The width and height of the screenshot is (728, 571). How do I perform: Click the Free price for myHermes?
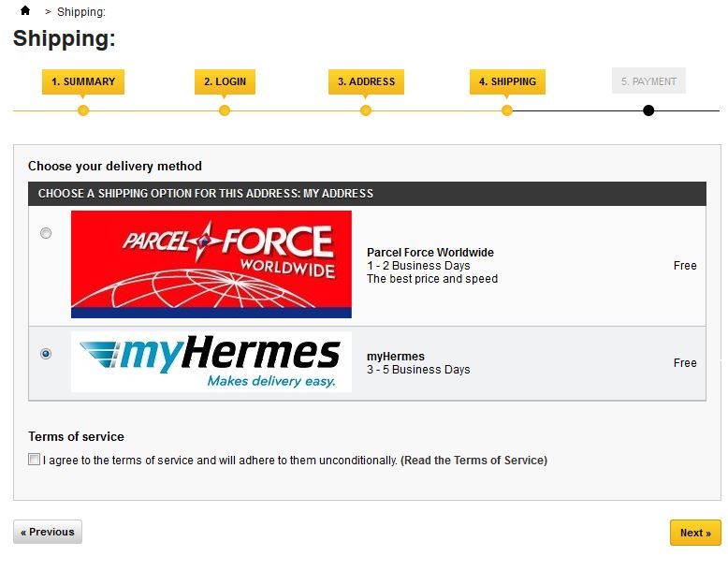click(685, 363)
